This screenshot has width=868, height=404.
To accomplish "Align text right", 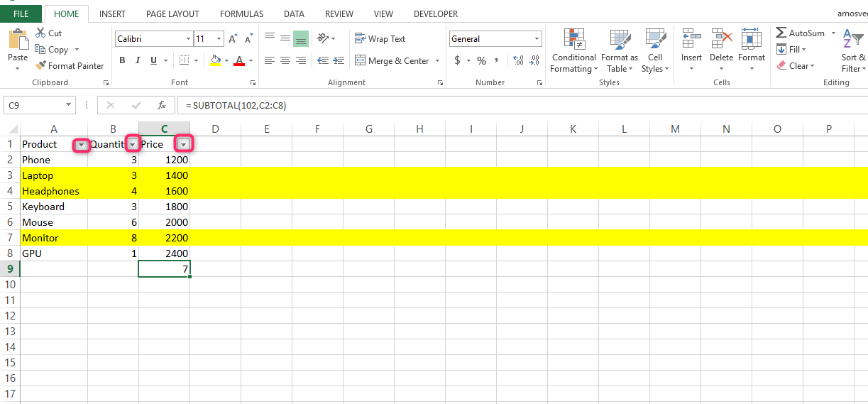I will [x=301, y=60].
